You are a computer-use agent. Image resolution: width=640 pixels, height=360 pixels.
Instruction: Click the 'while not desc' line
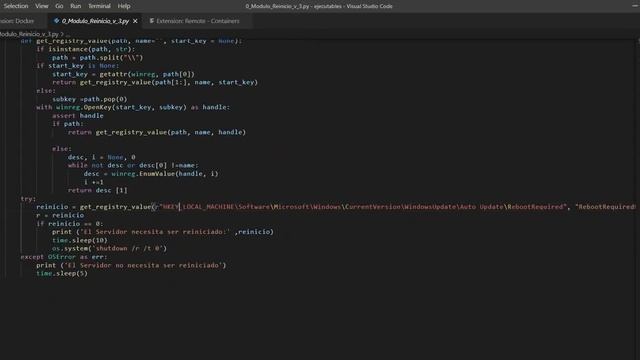(133, 165)
